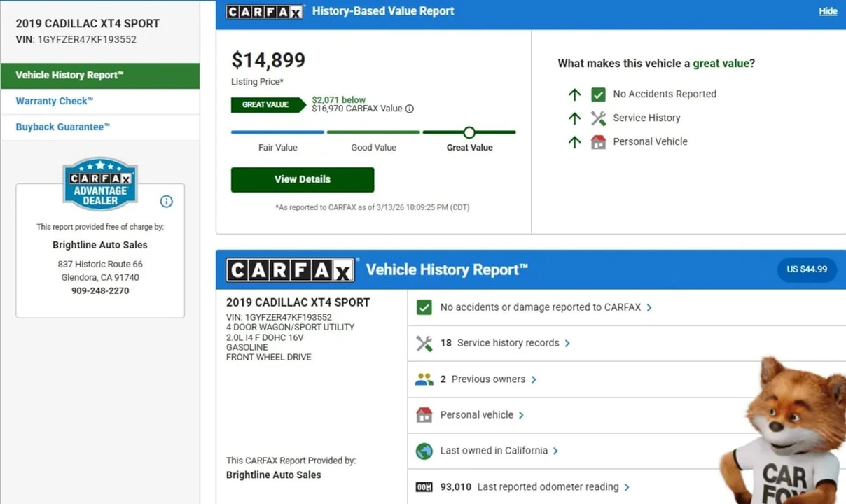Click the Brightline Auto Sales dealer name in sidebar
The image size is (846, 504).
(100, 245)
